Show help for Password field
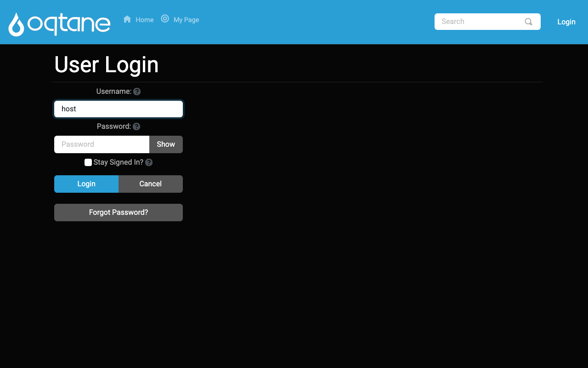The image size is (588, 368). point(136,126)
